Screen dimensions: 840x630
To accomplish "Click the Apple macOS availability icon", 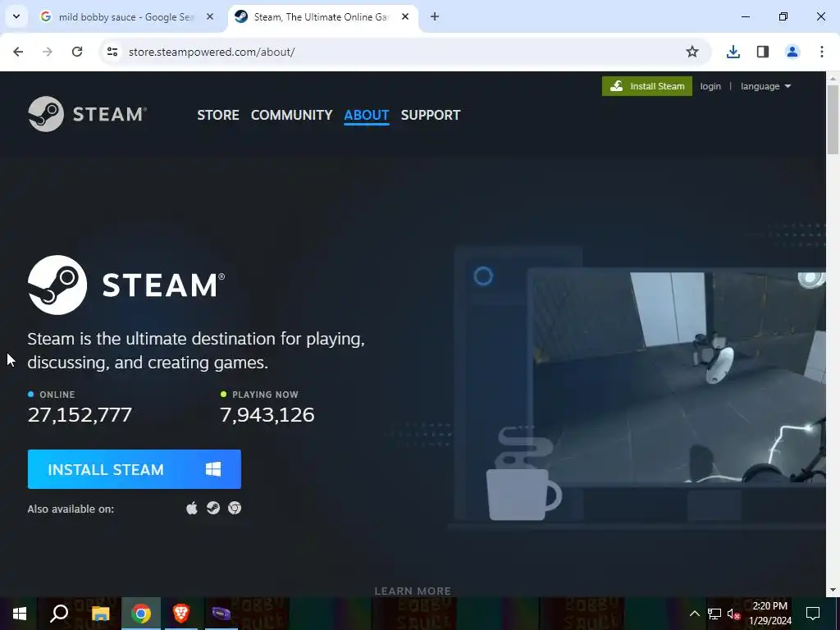I will [192, 508].
